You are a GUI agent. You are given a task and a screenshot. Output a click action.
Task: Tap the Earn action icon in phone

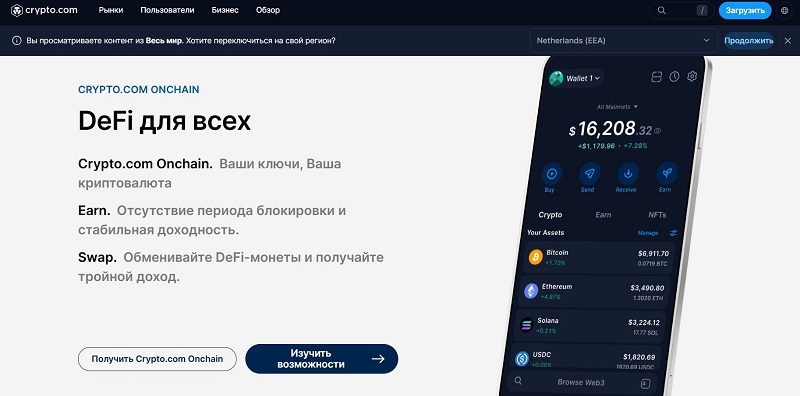[667, 173]
